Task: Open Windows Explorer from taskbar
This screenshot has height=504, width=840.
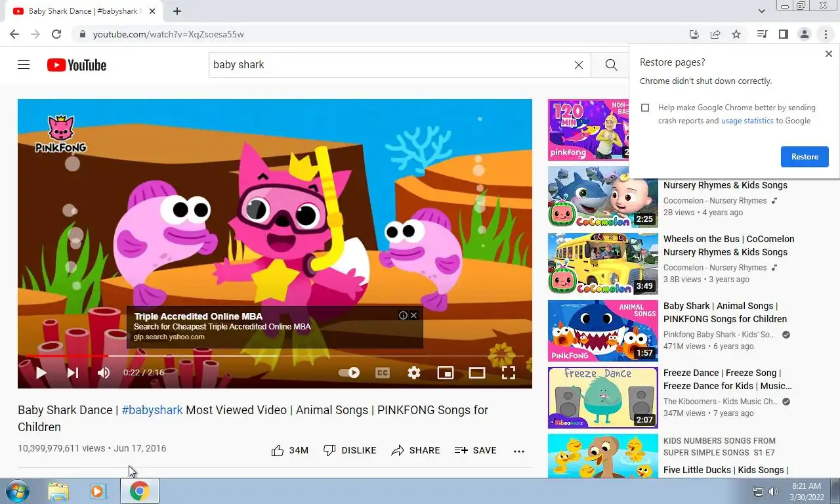Action: (x=58, y=491)
